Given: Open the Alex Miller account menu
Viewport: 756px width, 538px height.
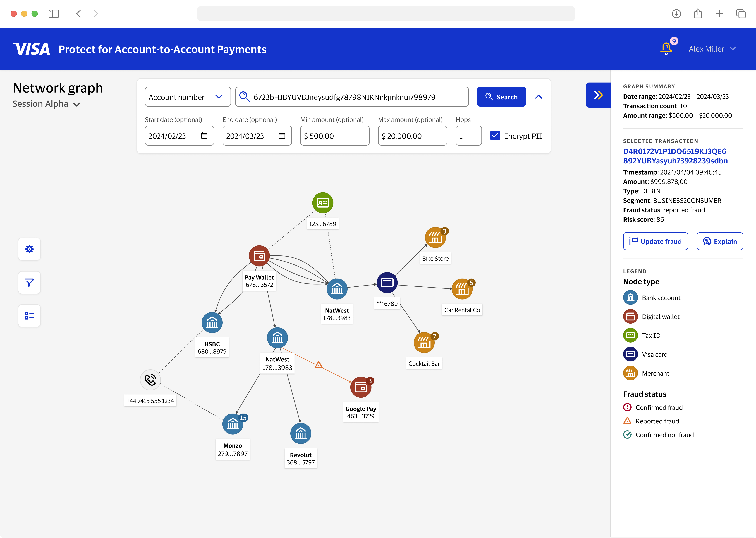Looking at the screenshot, I should coord(712,49).
